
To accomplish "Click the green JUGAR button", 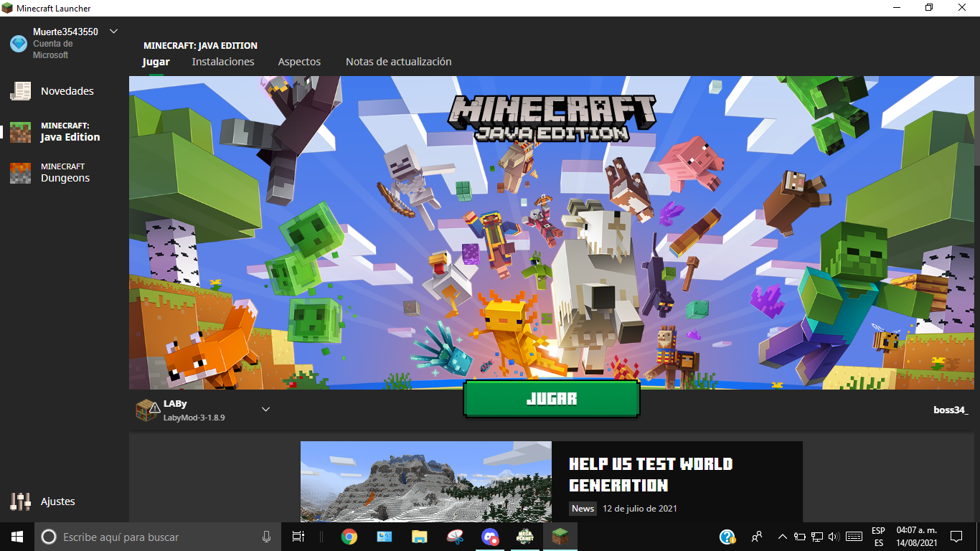I will (x=551, y=399).
